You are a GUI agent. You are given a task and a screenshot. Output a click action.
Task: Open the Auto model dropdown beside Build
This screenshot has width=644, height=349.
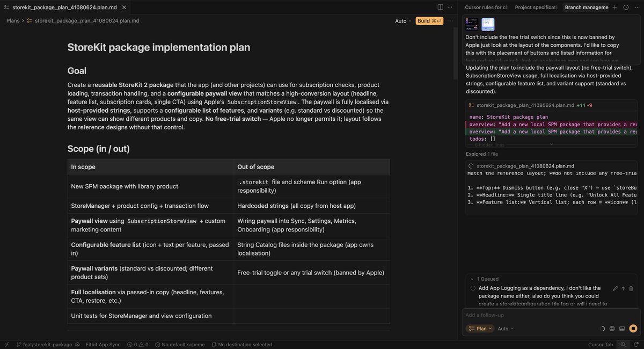(x=404, y=21)
